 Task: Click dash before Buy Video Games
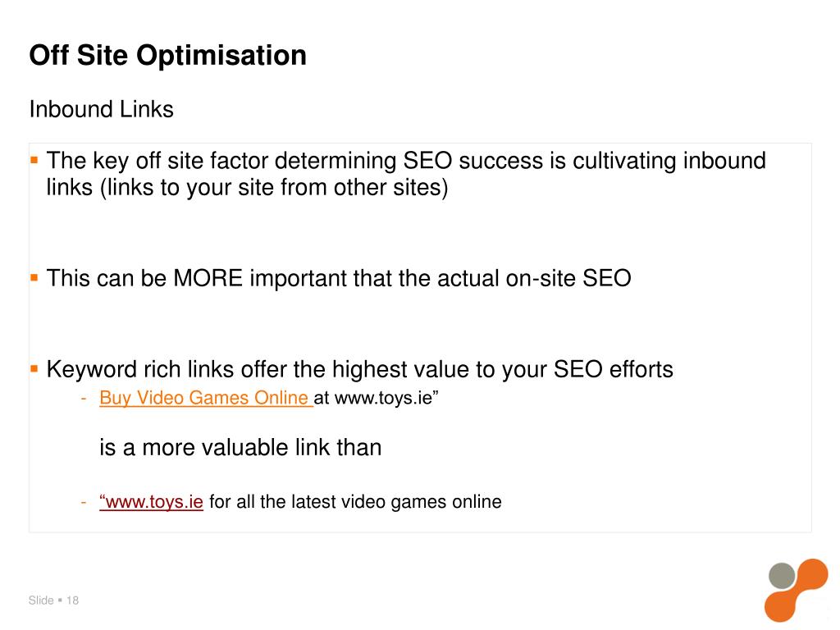pos(84,398)
